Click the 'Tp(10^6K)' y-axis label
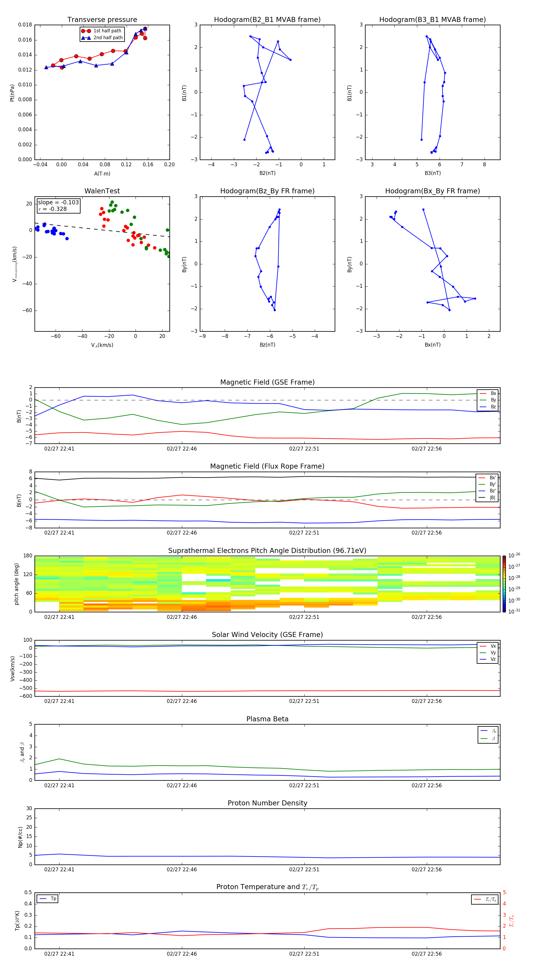The height and width of the screenshot is (980, 535). tap(17, 921)
